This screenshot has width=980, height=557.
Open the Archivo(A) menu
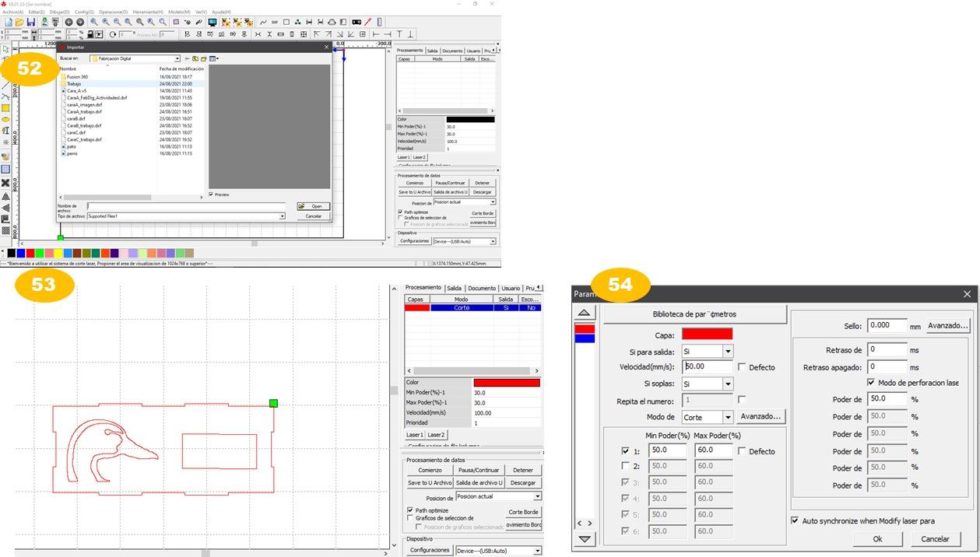[x=13, y=12]
